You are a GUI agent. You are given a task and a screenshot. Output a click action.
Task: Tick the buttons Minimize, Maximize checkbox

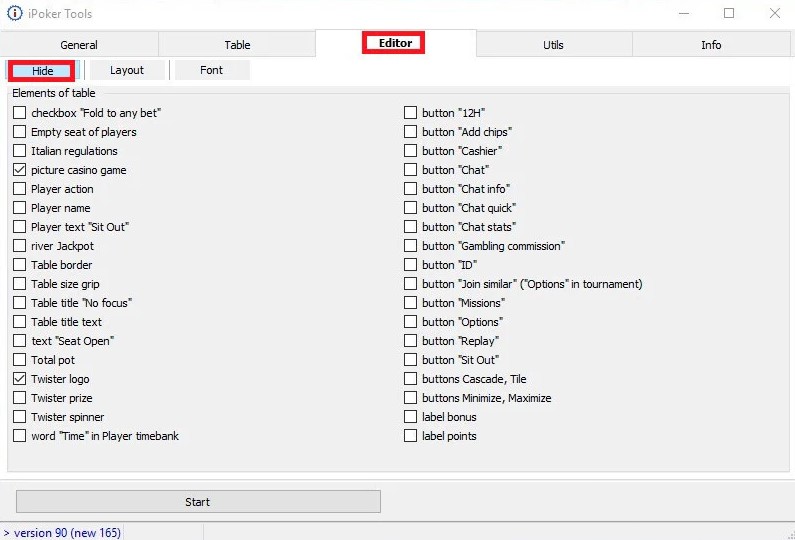(x=411, y=398)
